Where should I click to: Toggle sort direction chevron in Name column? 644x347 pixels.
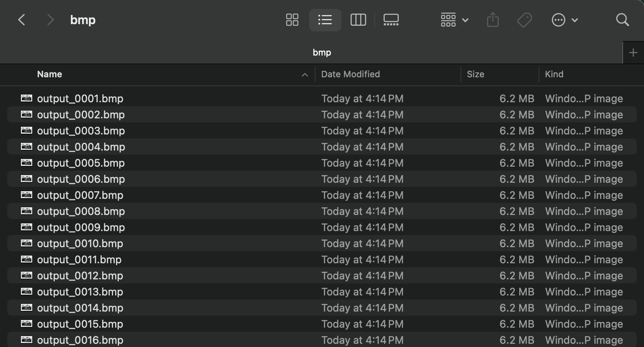pyautogui.click(x=305, y=75)
